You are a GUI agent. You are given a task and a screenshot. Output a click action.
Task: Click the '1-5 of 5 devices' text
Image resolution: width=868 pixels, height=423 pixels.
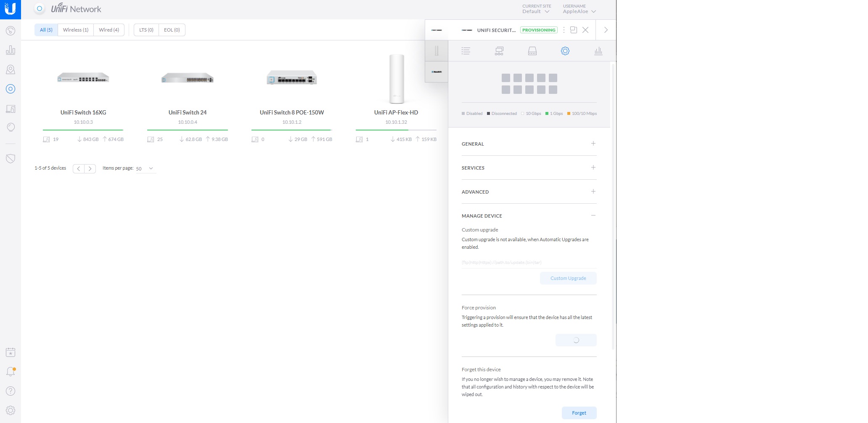click(50, 168)
